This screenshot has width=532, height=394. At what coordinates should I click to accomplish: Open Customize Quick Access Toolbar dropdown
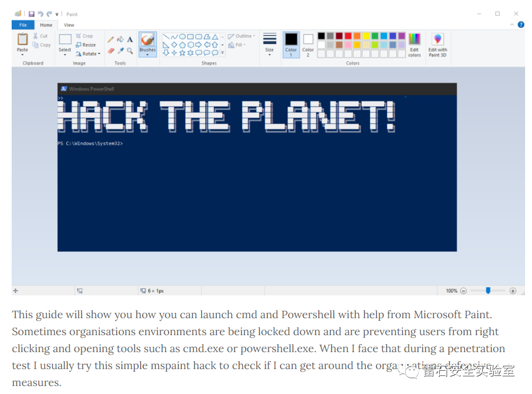tap(57, 14)
